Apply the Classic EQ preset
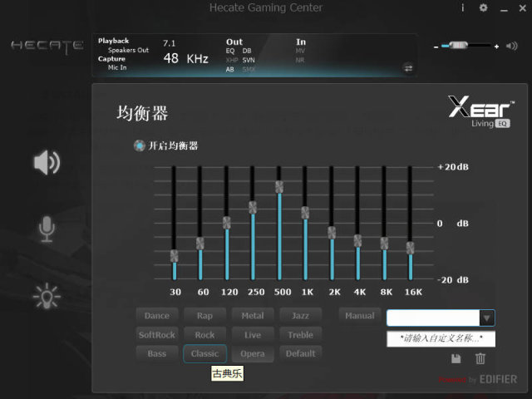This screenshot has height=399, width=532. (204, 354)
